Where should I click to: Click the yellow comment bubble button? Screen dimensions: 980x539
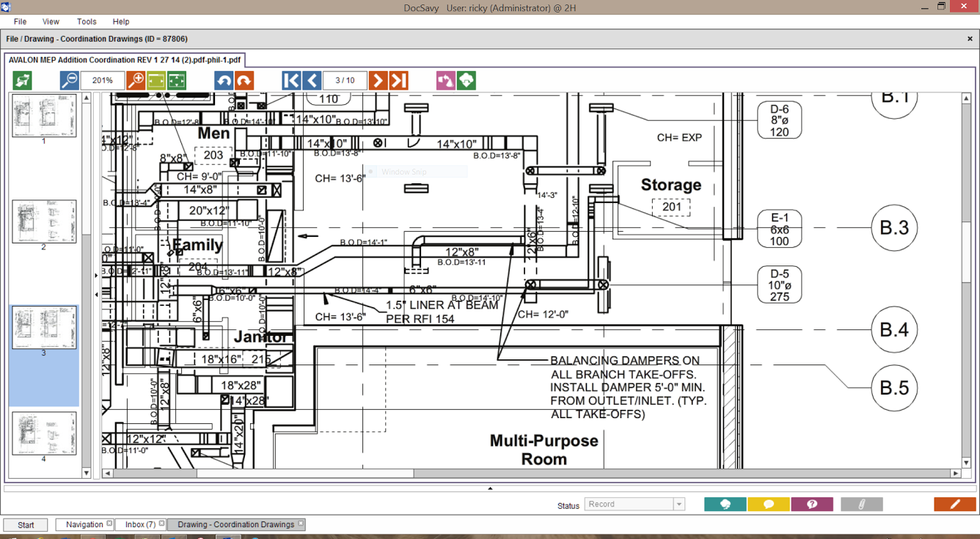point(769,505)
